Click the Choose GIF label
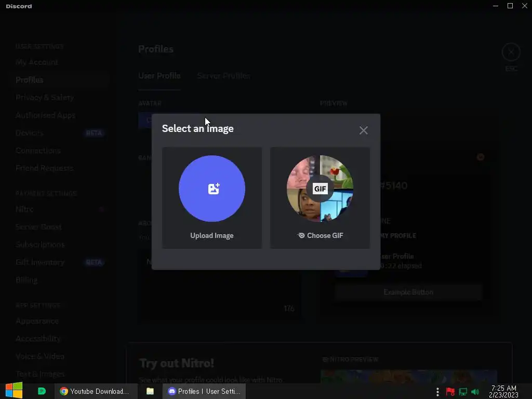The height and width of the screenshot is (399, 532). pyautogui.click(x=320, y=235)
